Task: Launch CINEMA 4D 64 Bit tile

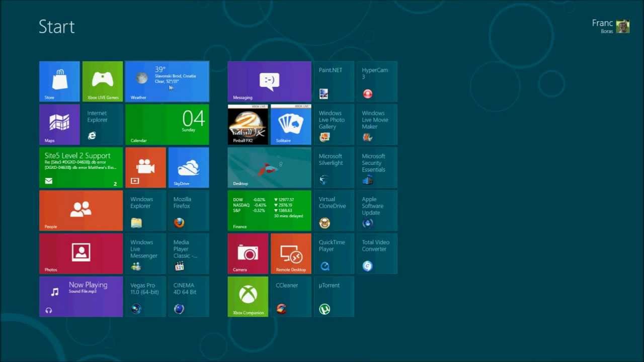Action: point(189,297)
